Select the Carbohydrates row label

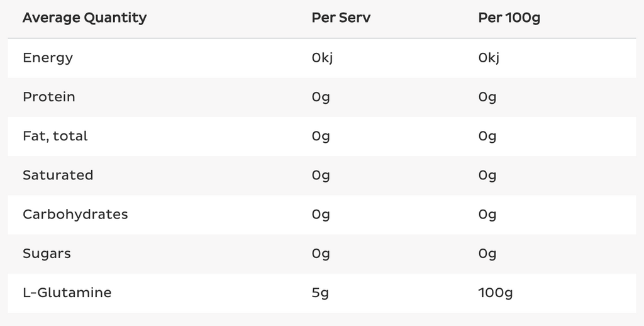[75, 215]
